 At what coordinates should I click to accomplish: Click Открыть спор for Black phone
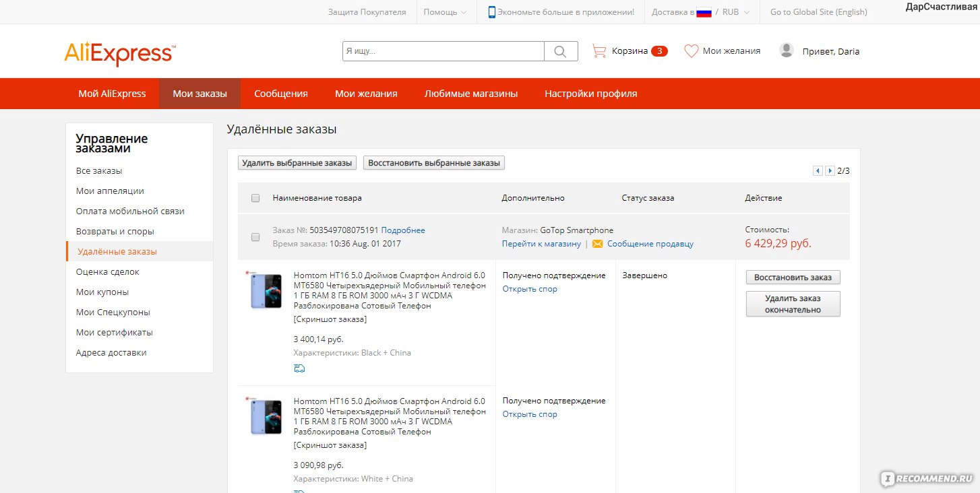click(530, 289)
